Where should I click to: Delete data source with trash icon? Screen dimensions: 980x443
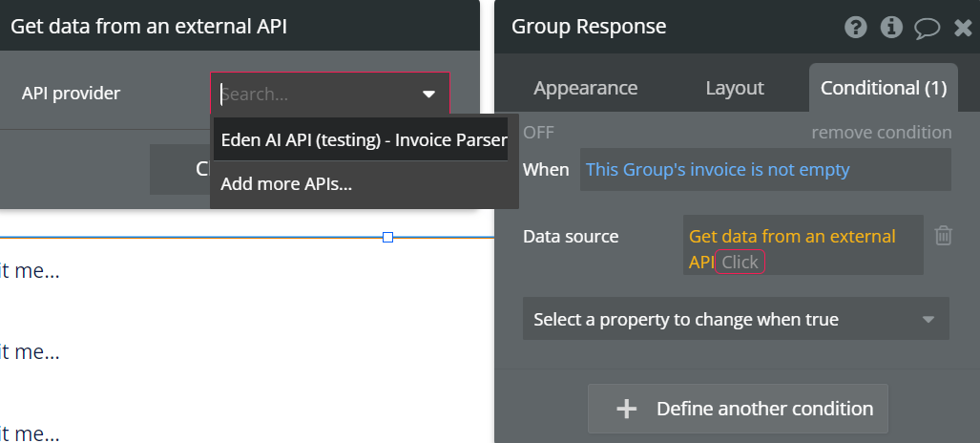[943, 235]
